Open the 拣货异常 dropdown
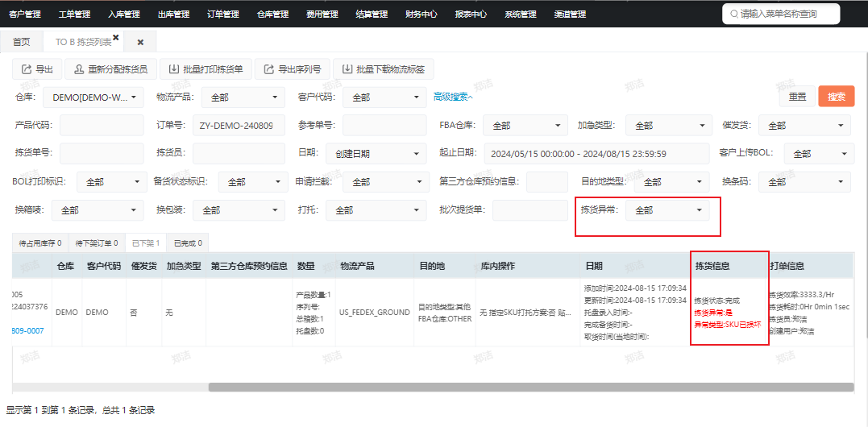Viewport: 868px width, 427px height. coord(667,210)
